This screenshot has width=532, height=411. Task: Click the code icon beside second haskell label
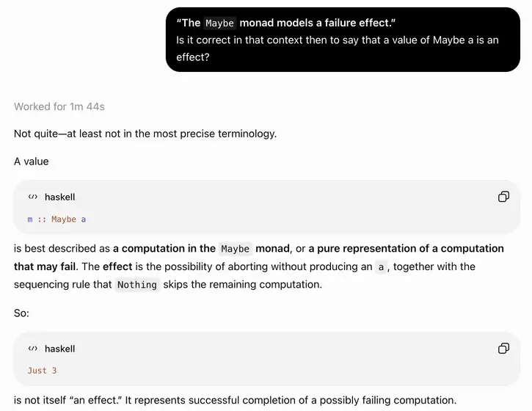(33, 349)
